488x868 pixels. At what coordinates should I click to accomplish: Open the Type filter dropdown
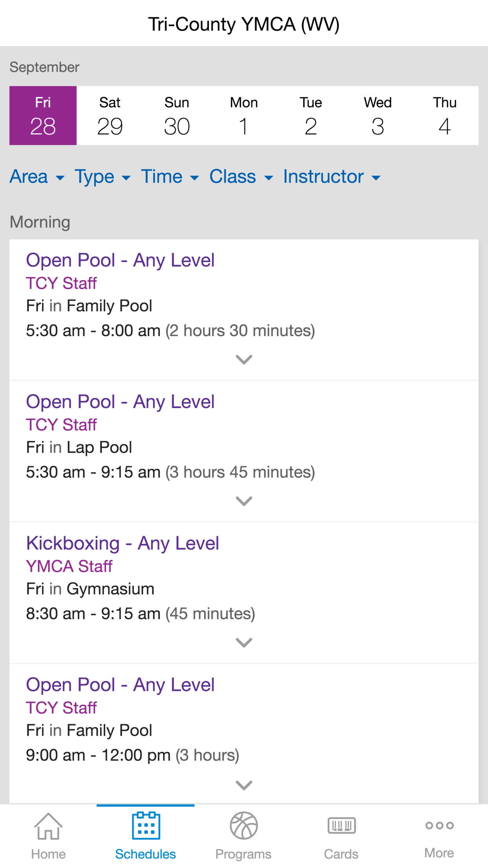tap(103, 177)
